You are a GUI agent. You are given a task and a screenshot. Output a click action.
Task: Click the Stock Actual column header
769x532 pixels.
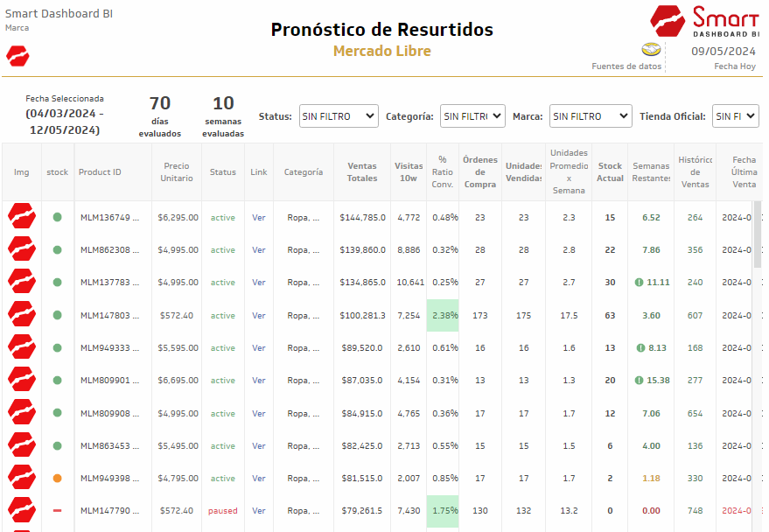610,172
